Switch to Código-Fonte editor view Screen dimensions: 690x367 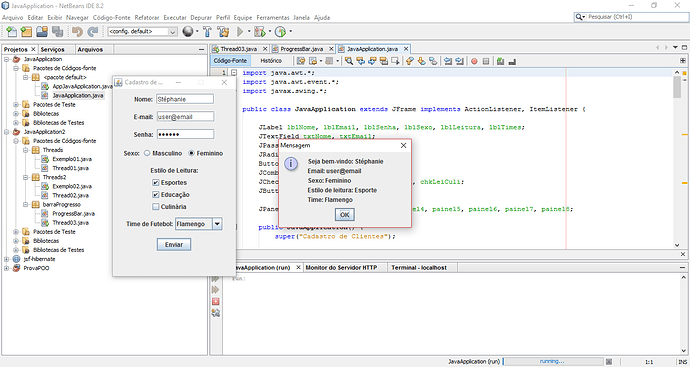(x=230, y=61)
